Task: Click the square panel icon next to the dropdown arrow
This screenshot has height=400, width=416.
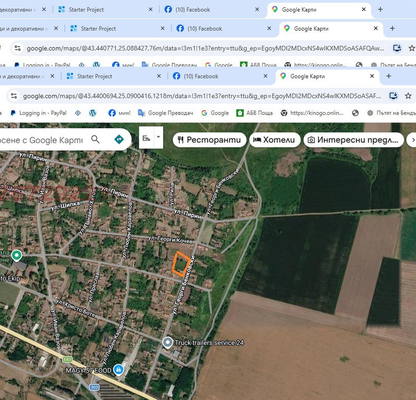Action: click(146, 138)
